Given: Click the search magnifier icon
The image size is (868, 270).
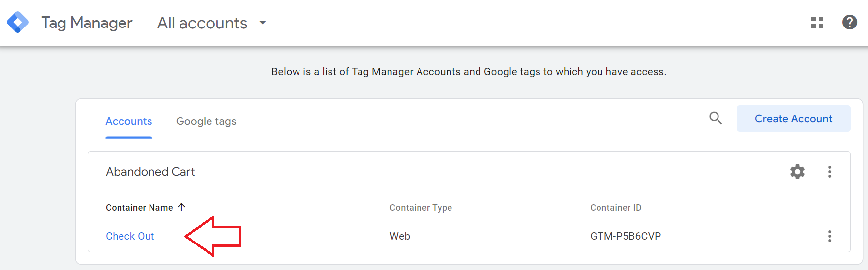Looking at the screenshot, I should pyautogui.click(x=716, y=118).
